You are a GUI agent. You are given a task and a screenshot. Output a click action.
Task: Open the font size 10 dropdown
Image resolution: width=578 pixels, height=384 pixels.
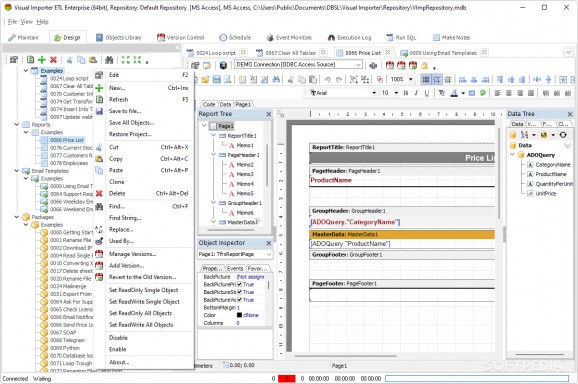(x=396, y=93)
